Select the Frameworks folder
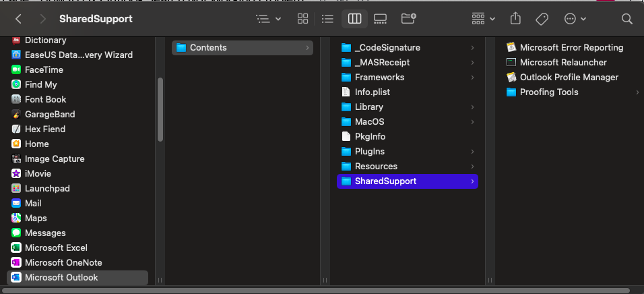This screenshot has height=294, width=644. 408,78
